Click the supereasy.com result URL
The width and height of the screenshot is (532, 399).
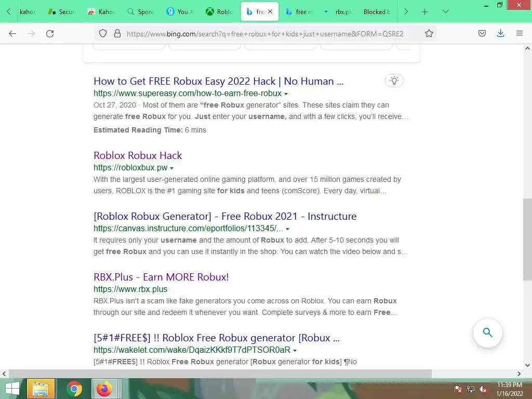point(188,94)
